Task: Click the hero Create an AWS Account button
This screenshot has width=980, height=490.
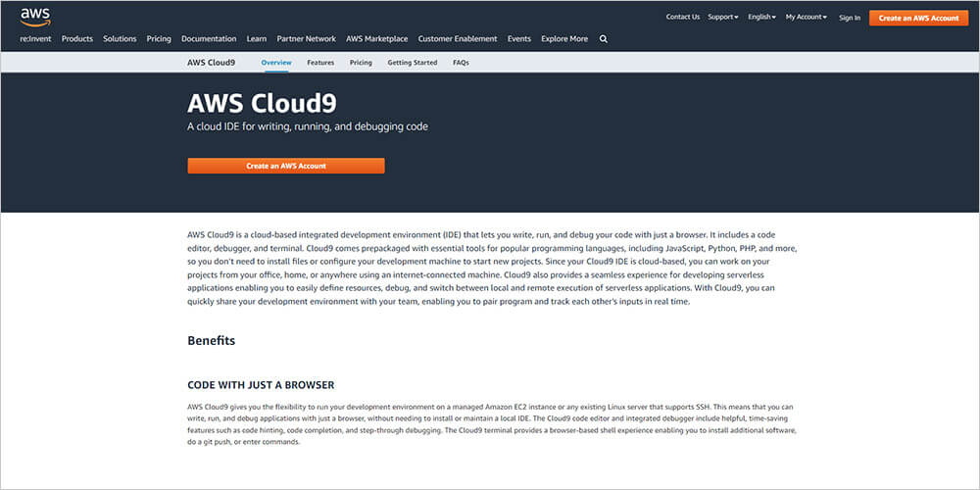Action: point(286,166)
